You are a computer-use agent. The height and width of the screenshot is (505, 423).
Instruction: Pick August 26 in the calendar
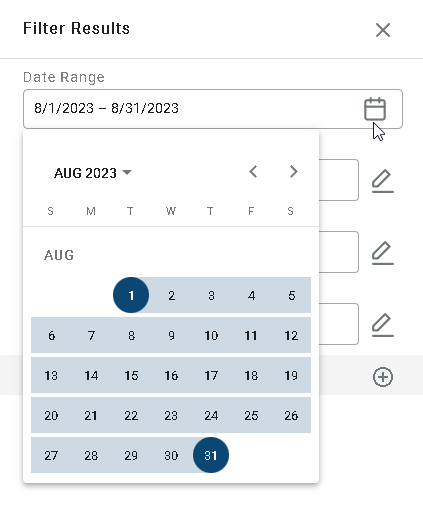pos(291,415)
